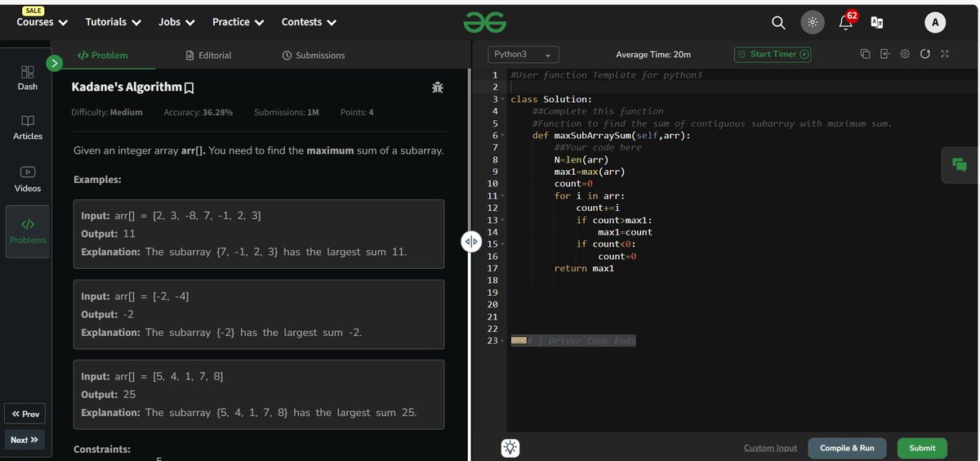Start the timer
The width and height of the screenshot is (980, 461).
click(773, 54)
